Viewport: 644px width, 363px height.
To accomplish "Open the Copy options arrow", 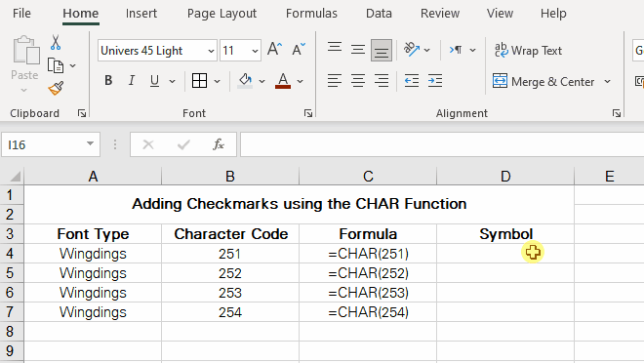I will [73, 65].
